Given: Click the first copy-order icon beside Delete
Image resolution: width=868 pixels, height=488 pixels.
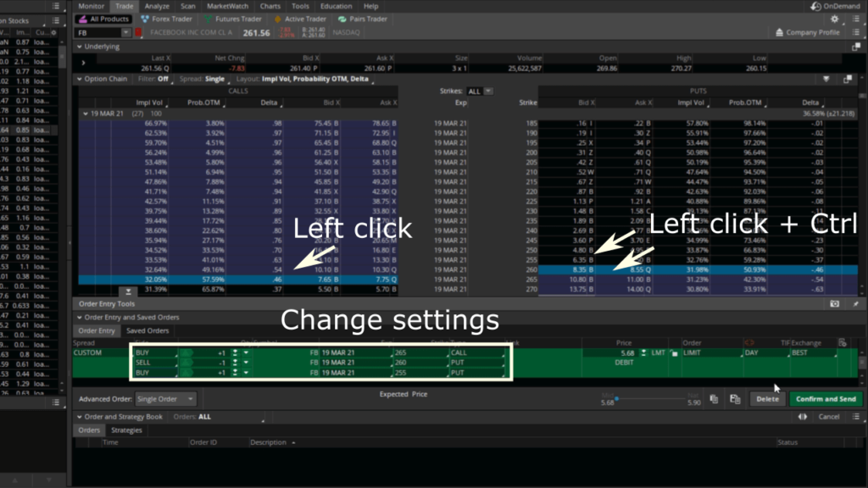Looking at the screenshot, I should point(714,399).
